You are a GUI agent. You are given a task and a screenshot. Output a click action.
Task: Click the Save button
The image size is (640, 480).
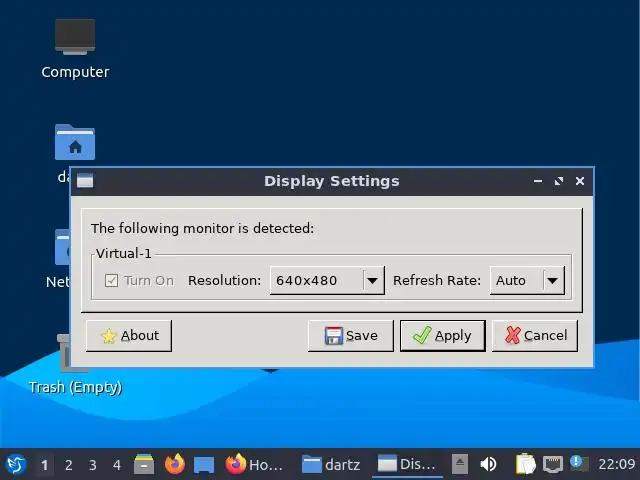pyautogui.click(x=351, y=336)
